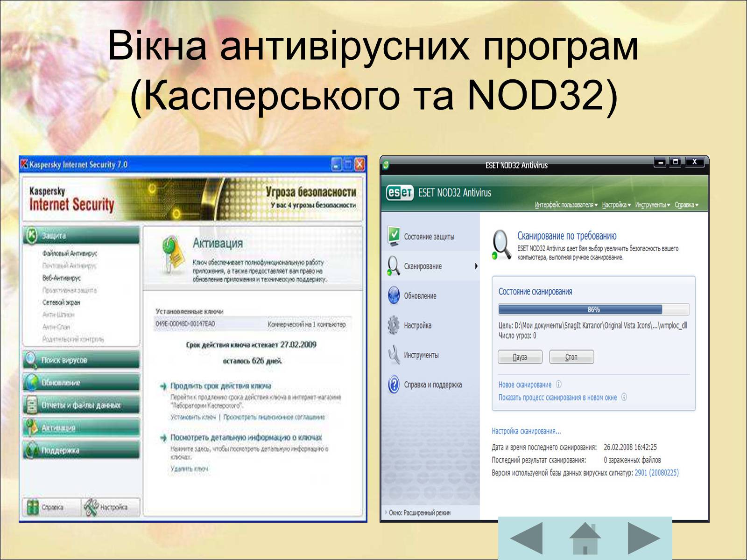Image resolution: width=747 pixels, height=560 pixels.
Task: Click Продлить срок действия ключа link
Action: [220, 386]
